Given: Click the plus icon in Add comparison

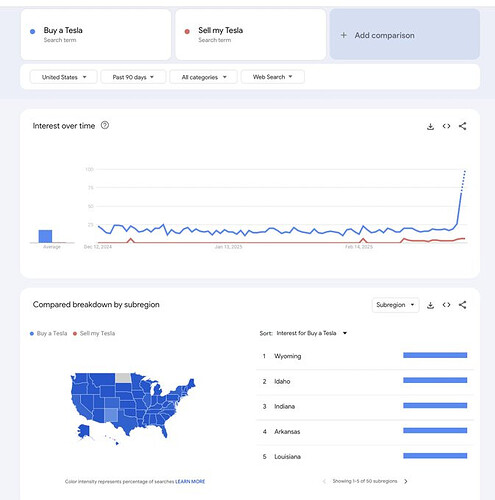Looking at the screenshot, I should [344, 35].
